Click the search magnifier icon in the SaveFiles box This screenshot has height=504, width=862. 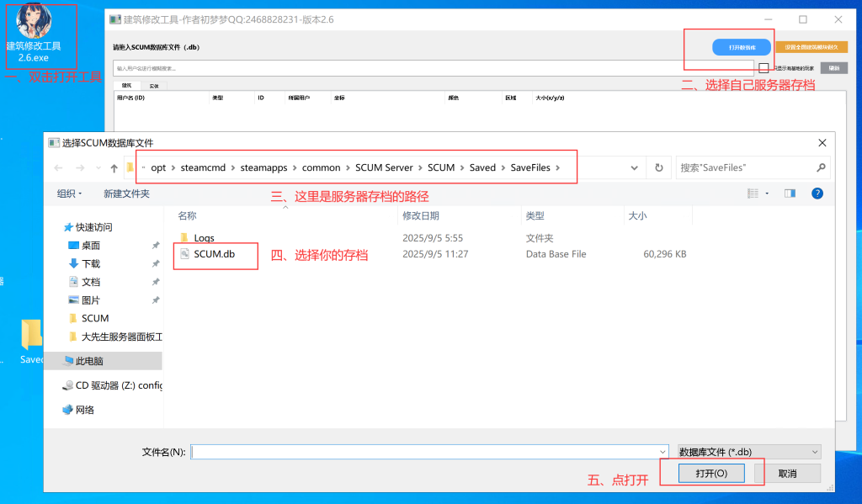820,168
